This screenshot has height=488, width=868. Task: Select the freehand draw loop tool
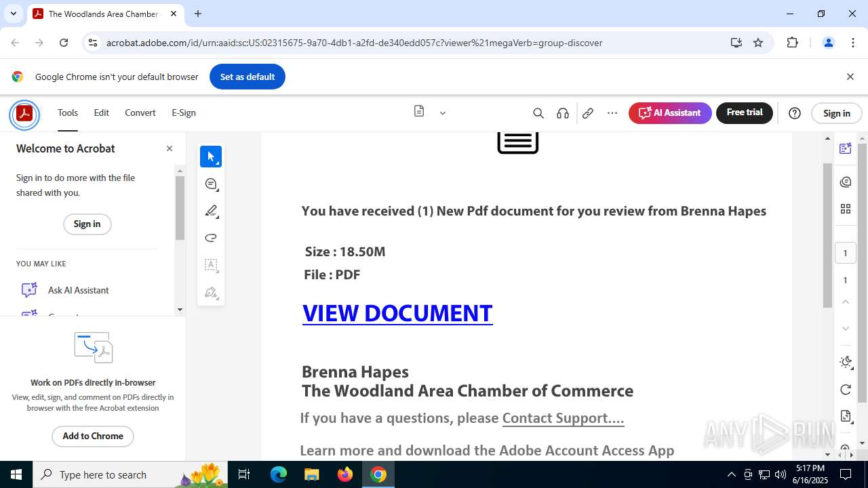point(211,238)
